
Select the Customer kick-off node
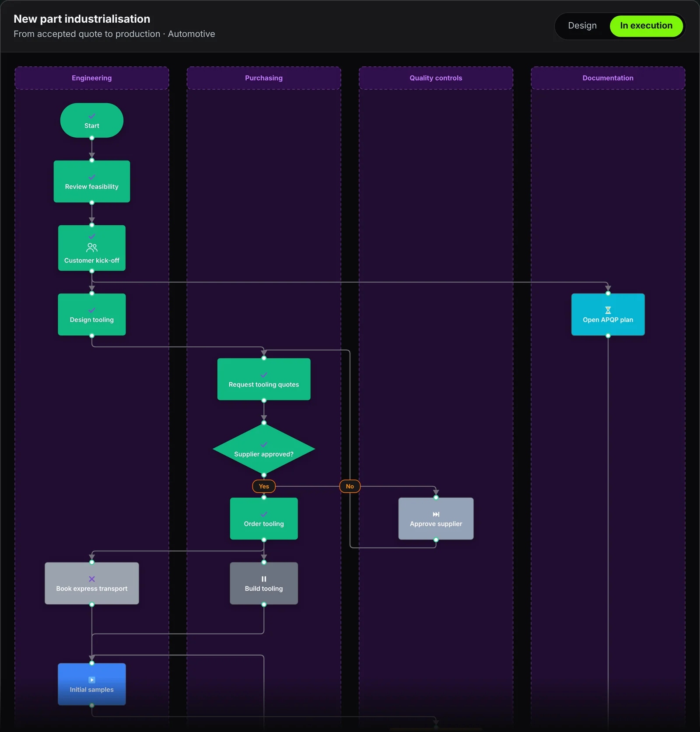point(92,248)
